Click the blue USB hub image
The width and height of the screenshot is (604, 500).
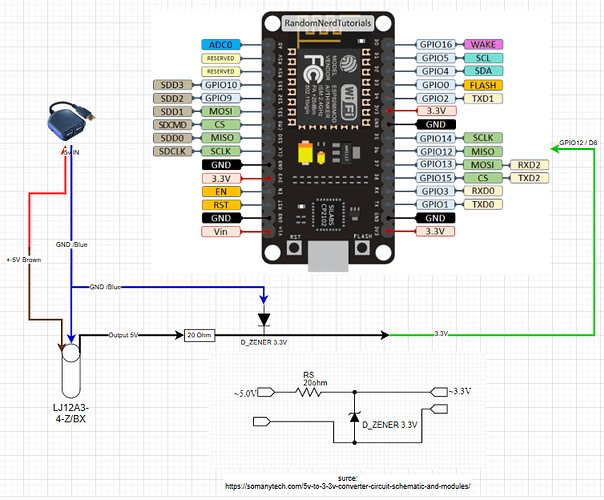click(x=71, y=122)
